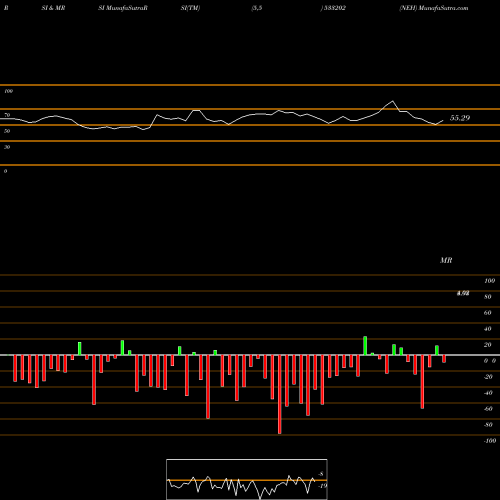Click the RSI current value 55.29
This screenshot has height=500, width=500.
tap(460, 118)
